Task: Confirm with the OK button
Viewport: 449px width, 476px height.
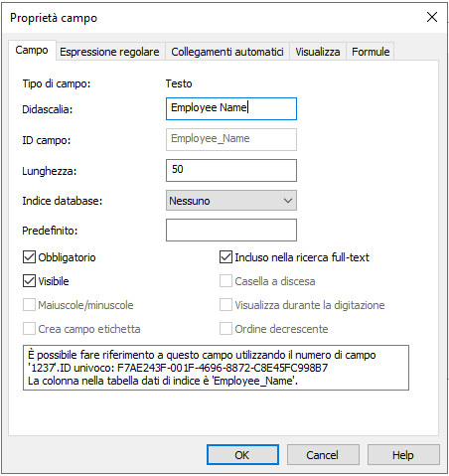Action: (242, 455)
